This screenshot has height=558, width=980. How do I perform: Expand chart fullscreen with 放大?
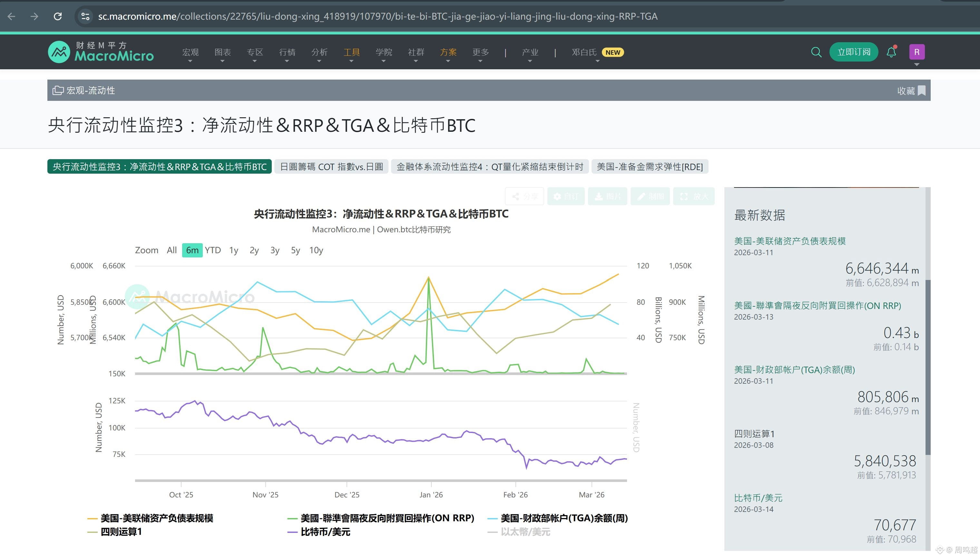[x=694, y=196]
